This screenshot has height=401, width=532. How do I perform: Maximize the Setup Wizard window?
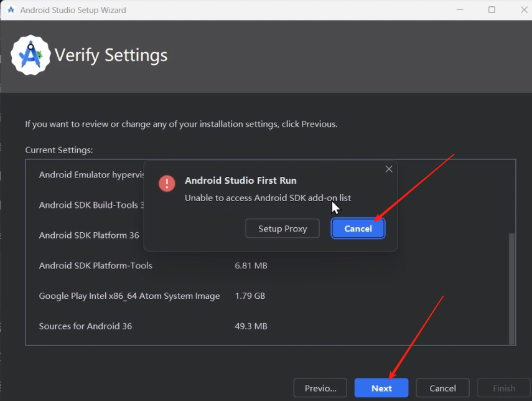[x=492, y=10]
